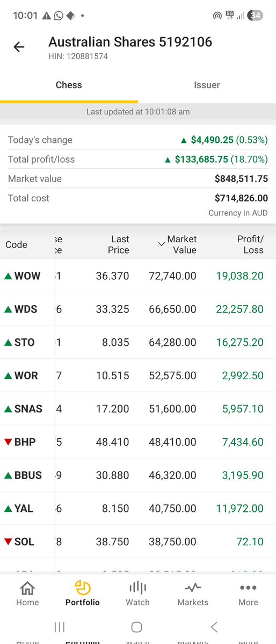
Task: Tap red down arrow next to BHP
Action: click(8, 442)
